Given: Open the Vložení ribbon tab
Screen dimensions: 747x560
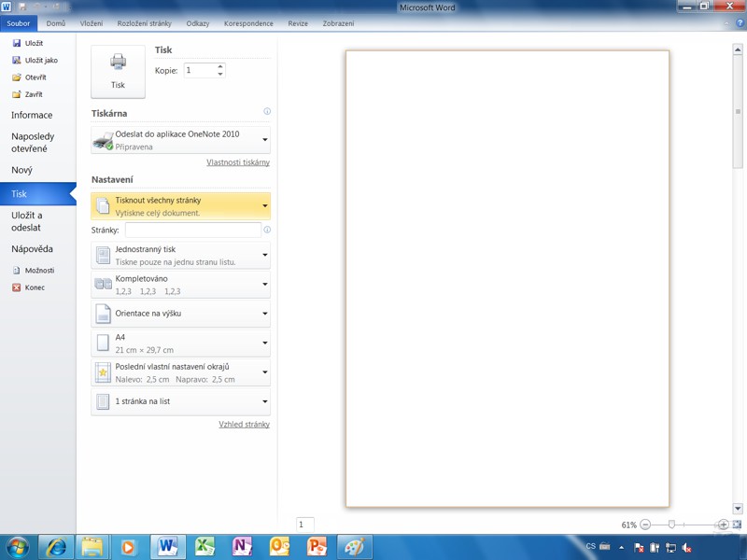Looking at the screenshot, I should click(92, 23).
